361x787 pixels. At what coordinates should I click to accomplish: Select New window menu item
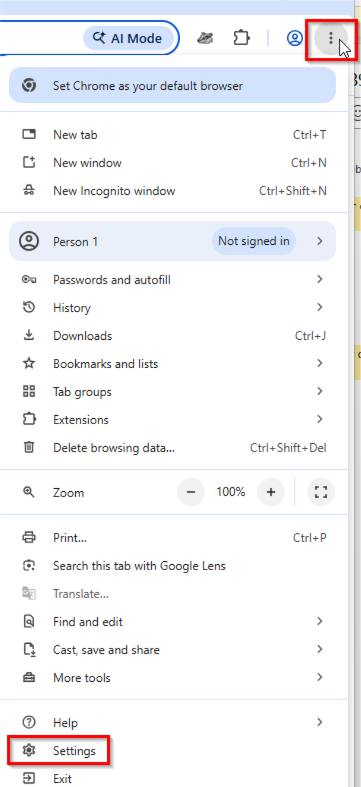174,163
